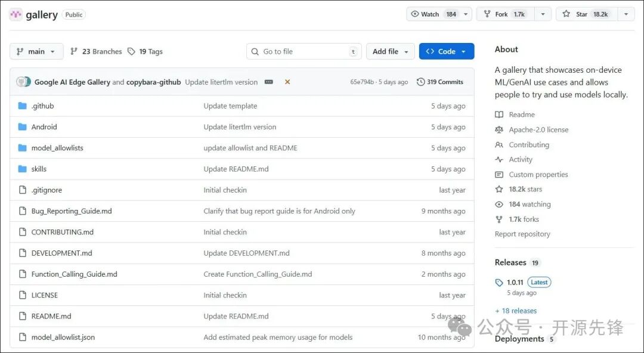
Task: Expand the commit message ellipsis
Action: pos(268,82)
